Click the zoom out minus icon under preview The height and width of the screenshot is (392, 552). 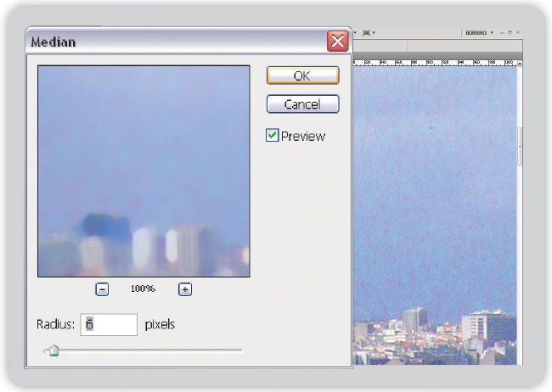[102, 289]
